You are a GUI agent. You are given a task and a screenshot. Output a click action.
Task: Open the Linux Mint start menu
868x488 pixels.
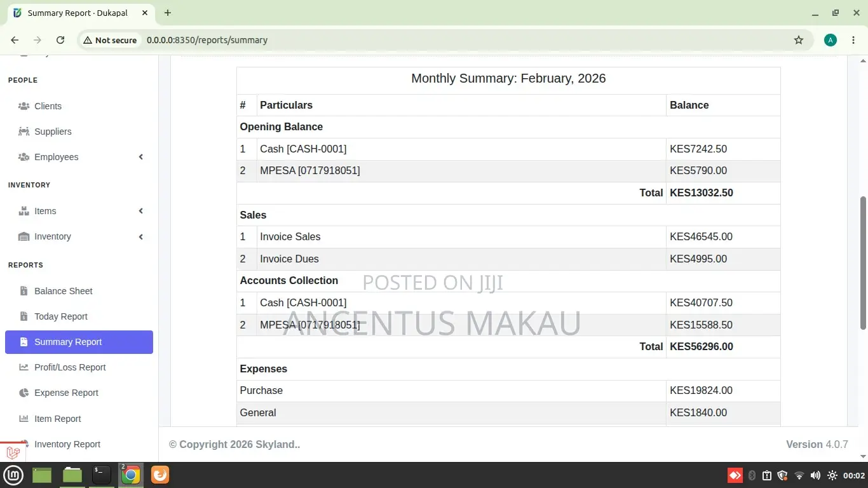click(14, 475)
